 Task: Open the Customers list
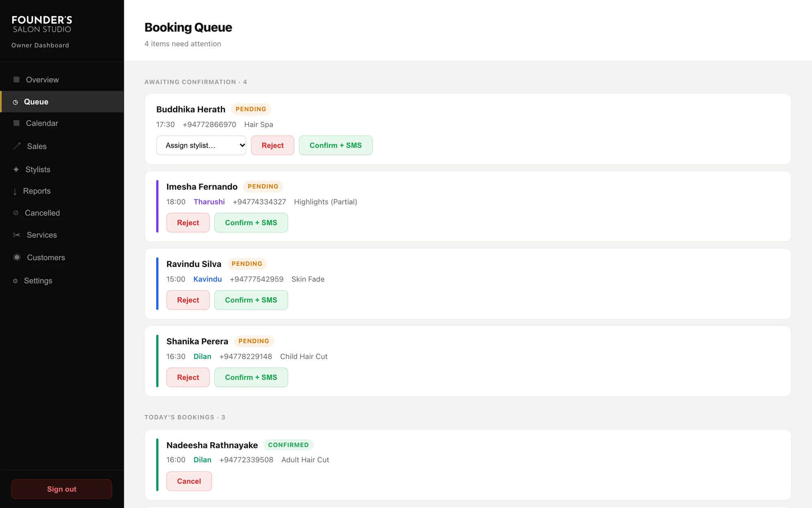[x=62, y=257]
